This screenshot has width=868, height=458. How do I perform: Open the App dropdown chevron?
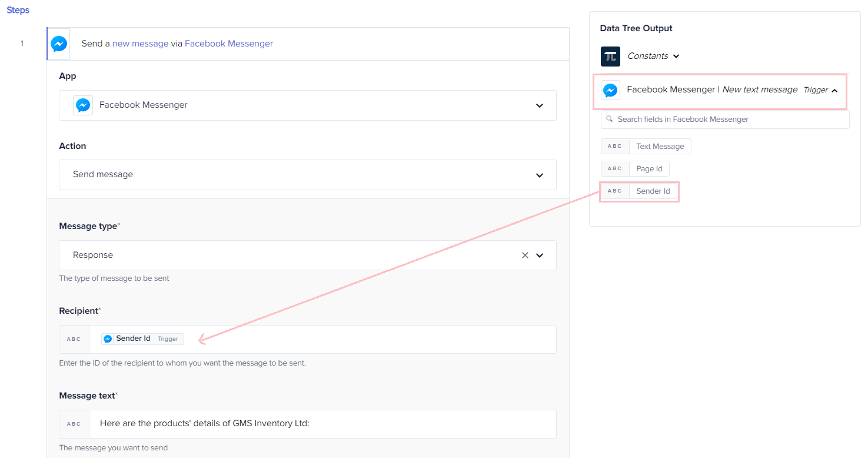540,105
